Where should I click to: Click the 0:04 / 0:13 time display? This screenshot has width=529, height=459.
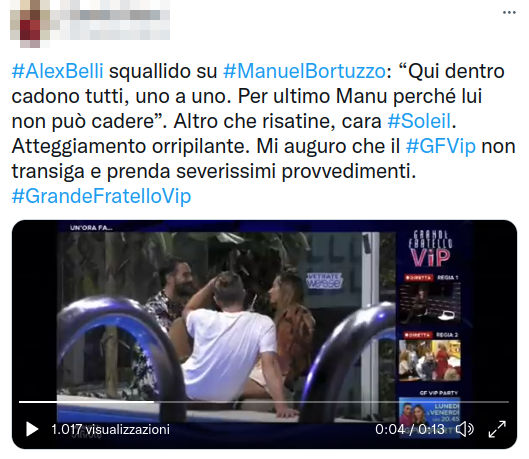click(410, 429)
